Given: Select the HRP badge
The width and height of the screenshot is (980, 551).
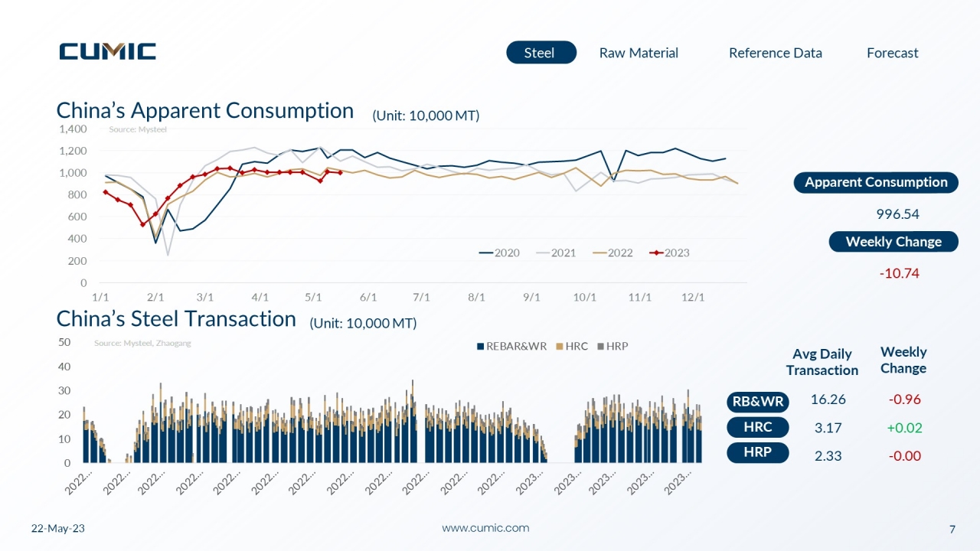Looking at the screenshot, I should pyautogui.click(x=758, y=453).
